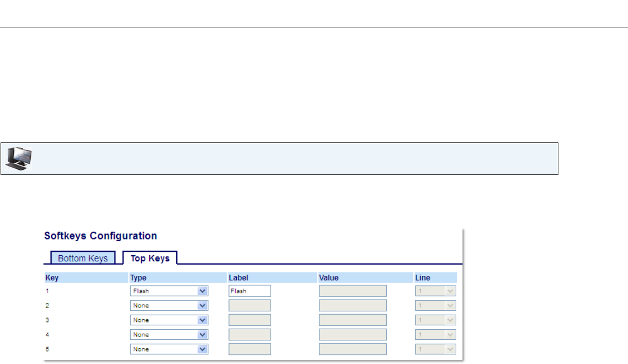Image resolution: width=628 pixels, height=364 pixels.
Task: Click the Label field for key 4
Action: pyautogui.click(x=250, y=334)
